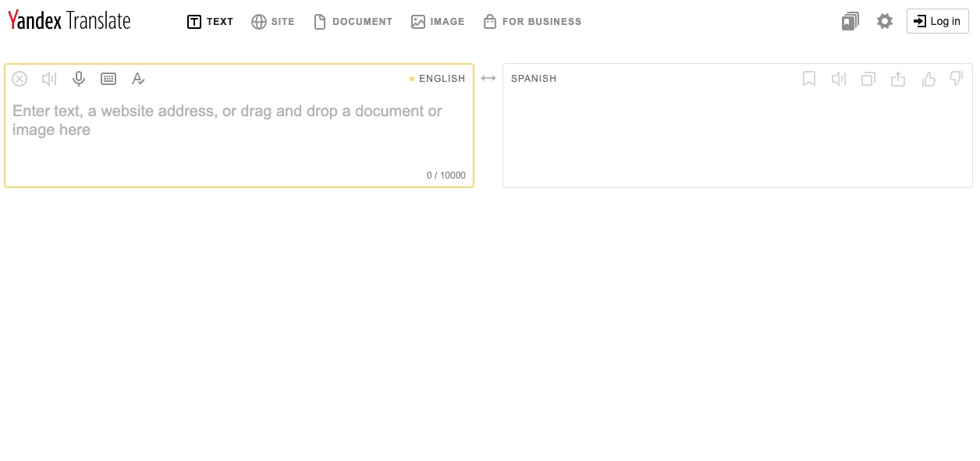Swap translation direction with the arrows

tap(488, 78)
